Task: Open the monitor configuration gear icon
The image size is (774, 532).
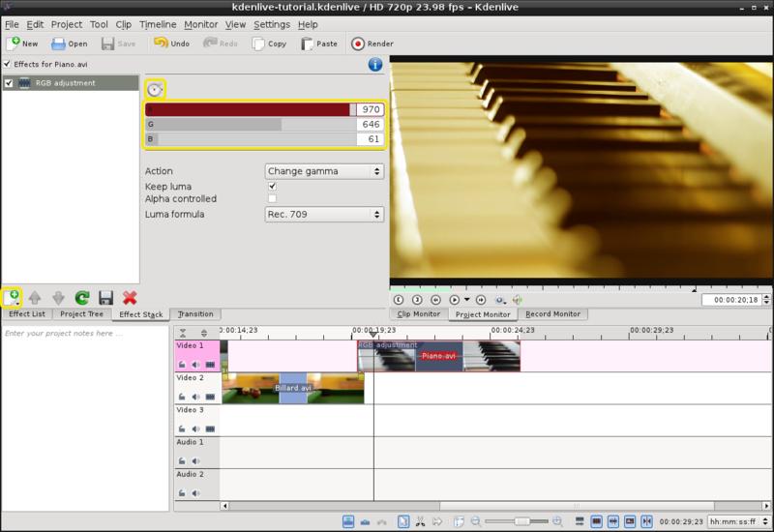Action: pyautogui.click(x=500, y=300)
